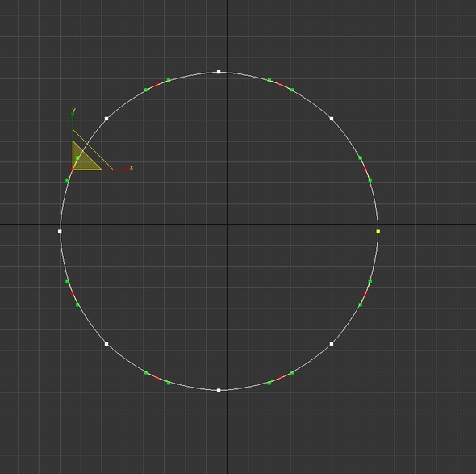
Task: Click red vertex between upper-right white and yellow vertices
Action: pos(365,170)
